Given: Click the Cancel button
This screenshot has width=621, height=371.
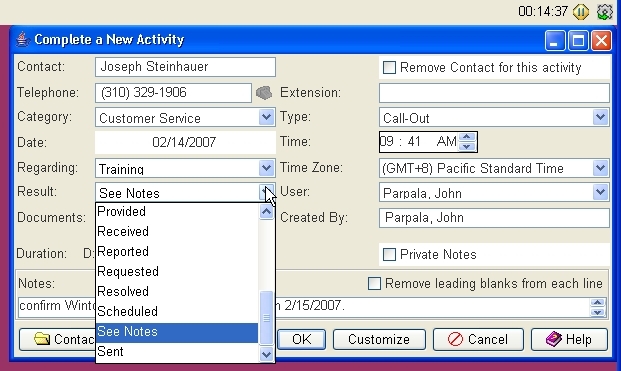Looking at the screenshot, I should click(478, 339).
